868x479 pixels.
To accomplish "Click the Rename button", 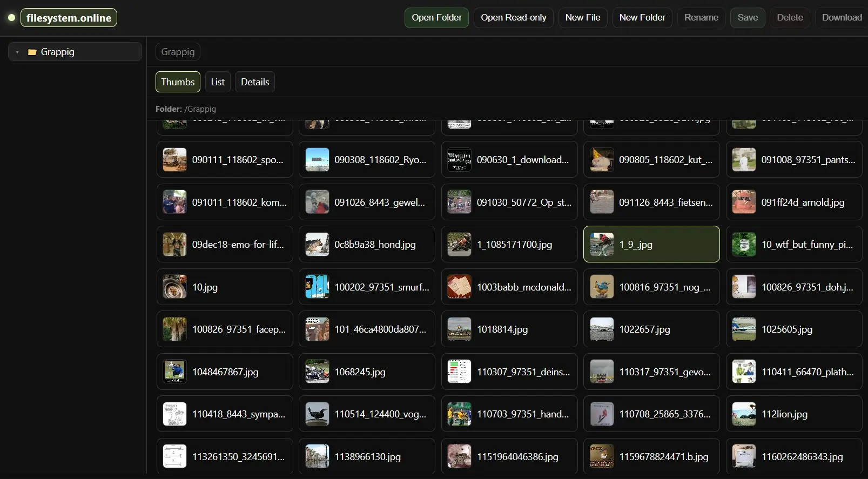I will tap(701, 18).
